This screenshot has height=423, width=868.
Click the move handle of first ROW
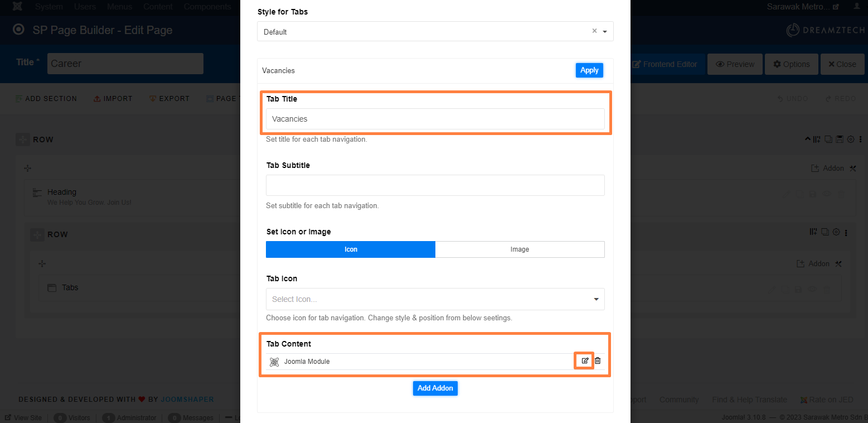[22, 140]
